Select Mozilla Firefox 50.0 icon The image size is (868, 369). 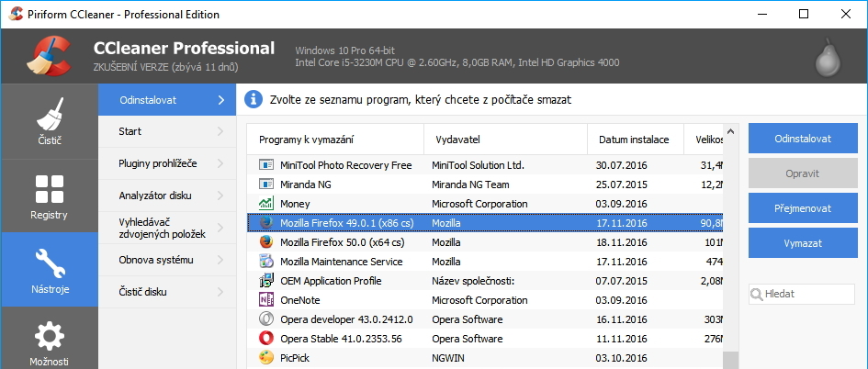point(267,242)
